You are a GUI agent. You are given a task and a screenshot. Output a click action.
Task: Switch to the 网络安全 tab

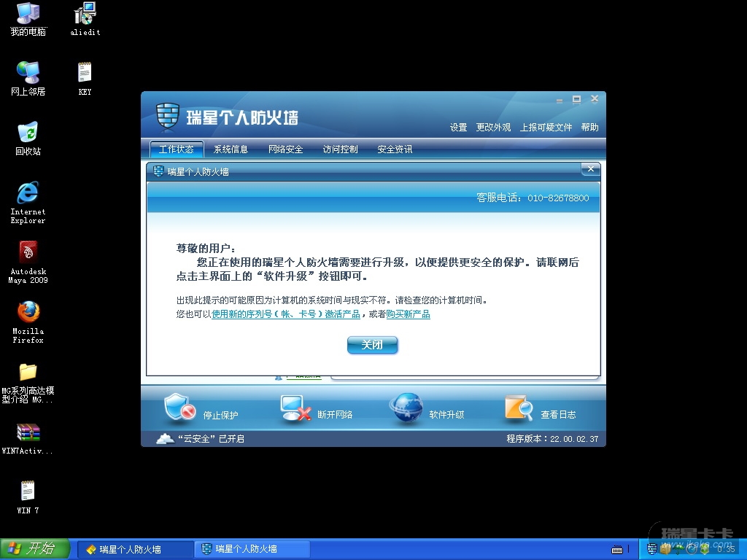click(x=285, y=149)
